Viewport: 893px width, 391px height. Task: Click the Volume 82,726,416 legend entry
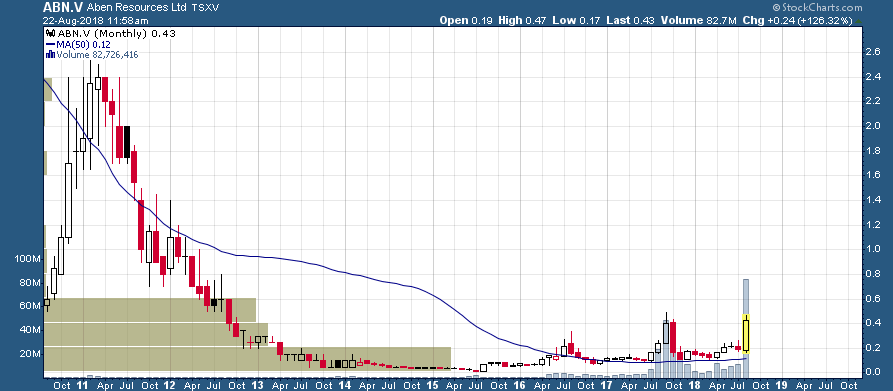tap(96, 55)
